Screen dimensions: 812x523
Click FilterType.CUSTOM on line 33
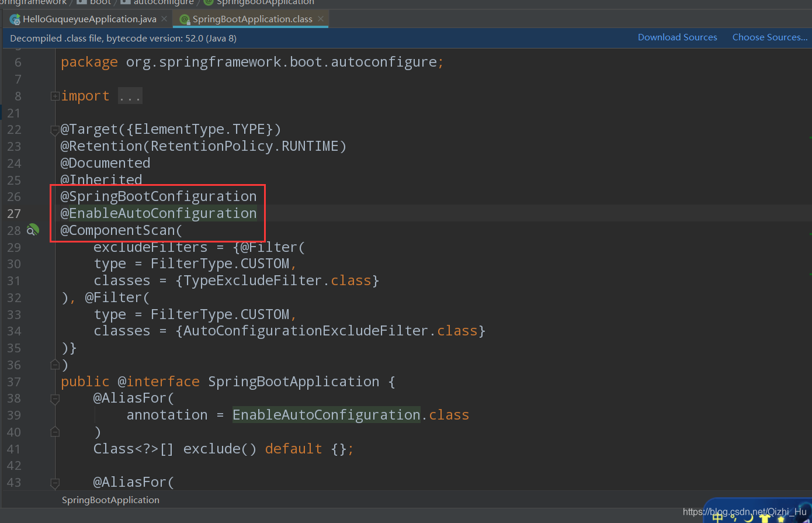click(x=220, y=315)
